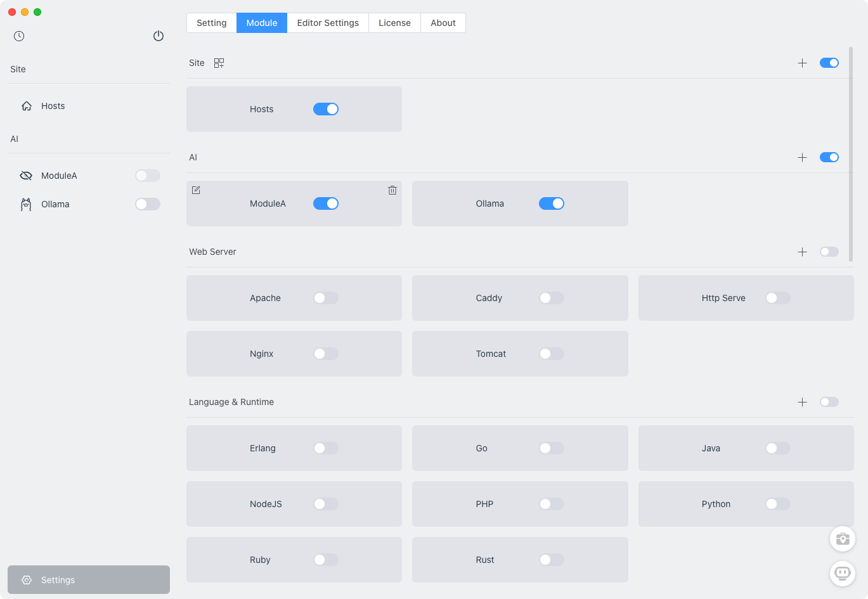The image size is (868, 599).
Task: Click the plus icon in the AI section
Action: (x=802, y=157)
